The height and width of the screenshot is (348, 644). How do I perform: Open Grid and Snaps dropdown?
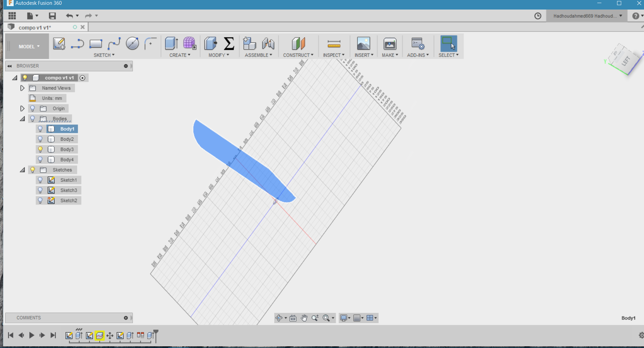(358, 318)
